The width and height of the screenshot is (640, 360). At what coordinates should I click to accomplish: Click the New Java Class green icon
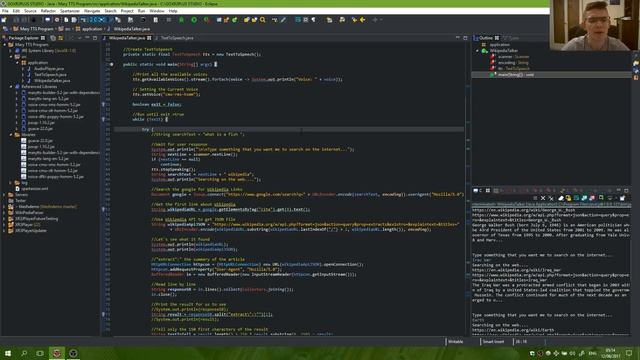pyautogui.click(x=235, y=20)
